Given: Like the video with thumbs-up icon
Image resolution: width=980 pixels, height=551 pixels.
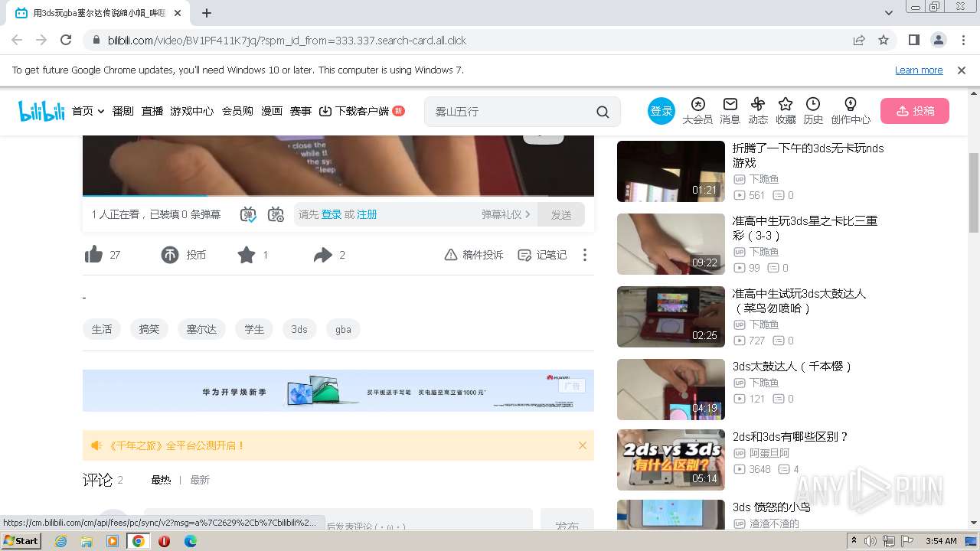Looking at the screenshot, I should [x=93, y=255].
